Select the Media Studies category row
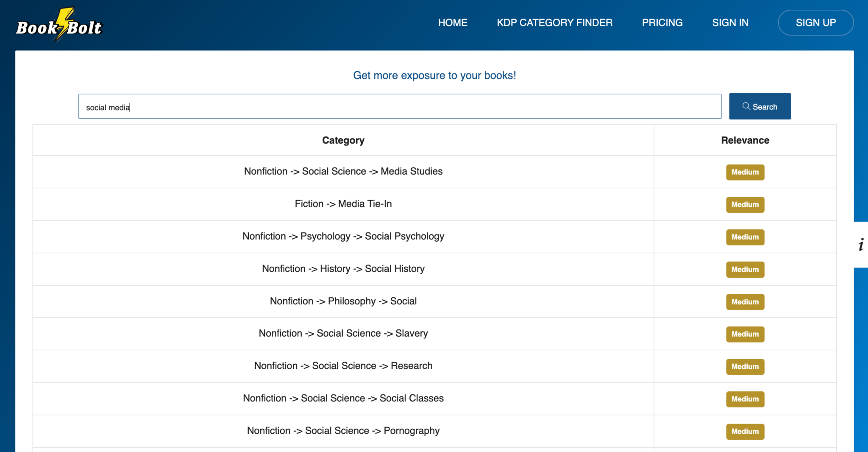This screenshot has width=868, height=452. click(343, 171)
